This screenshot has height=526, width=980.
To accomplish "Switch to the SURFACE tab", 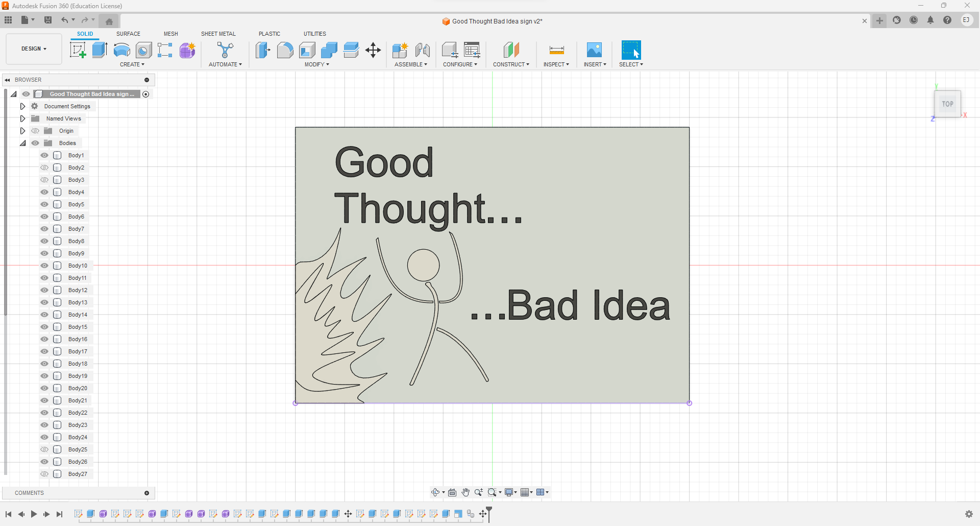I will (128, 34).
